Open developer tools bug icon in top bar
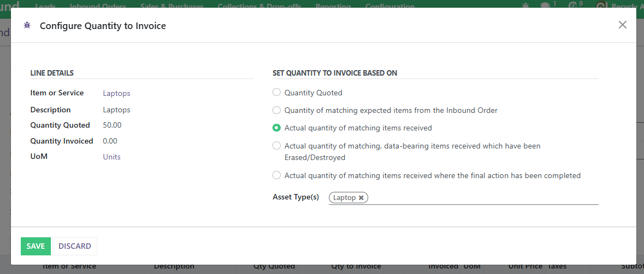 [x=526, y=5]
